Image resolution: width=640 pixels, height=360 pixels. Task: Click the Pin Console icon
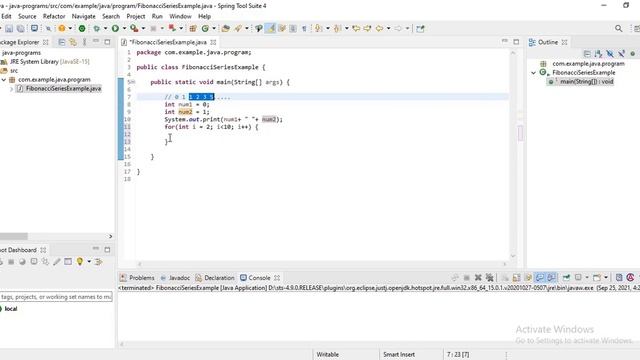566,278
